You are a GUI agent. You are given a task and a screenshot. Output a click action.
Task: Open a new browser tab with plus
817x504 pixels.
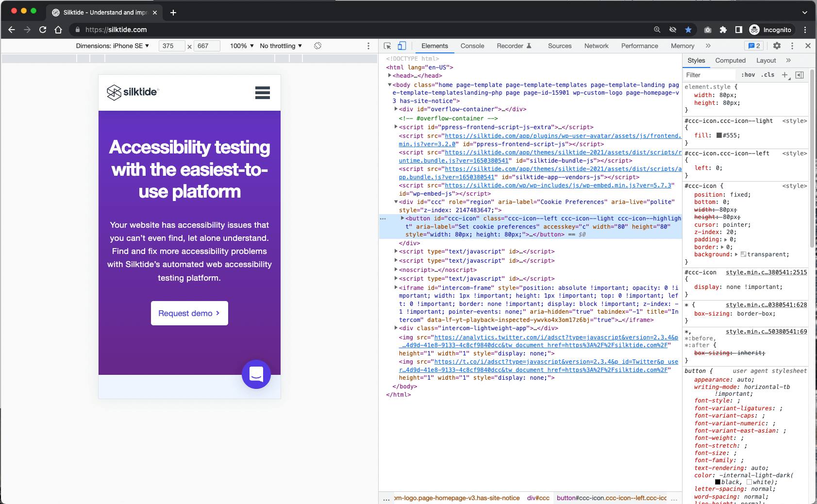pyautogui.click(x=173, y=13)
